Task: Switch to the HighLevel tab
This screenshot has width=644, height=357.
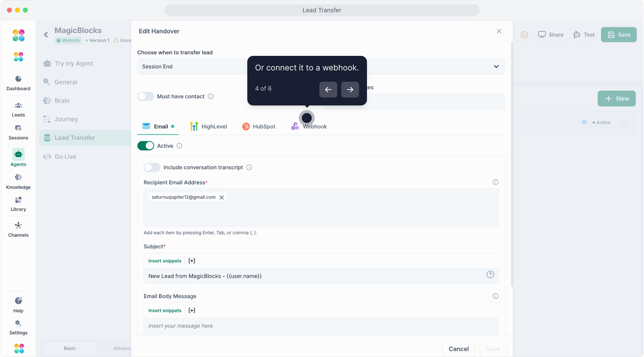Action: [208, 127]
